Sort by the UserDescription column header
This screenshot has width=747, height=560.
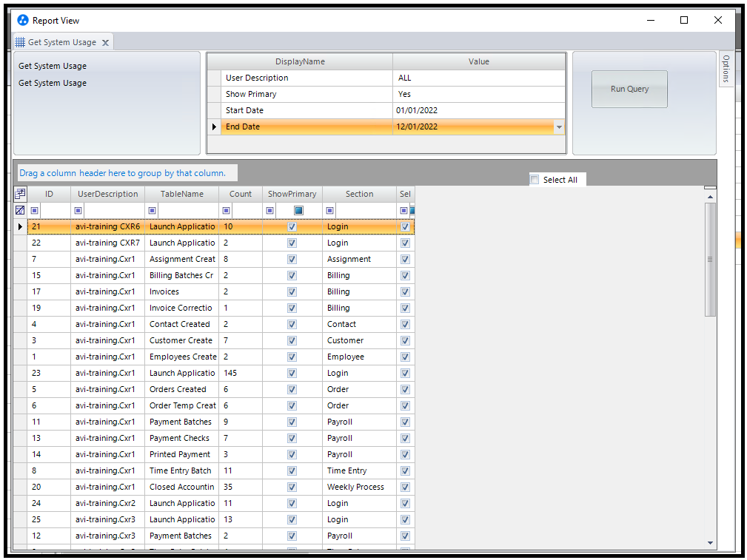(107, 194)
